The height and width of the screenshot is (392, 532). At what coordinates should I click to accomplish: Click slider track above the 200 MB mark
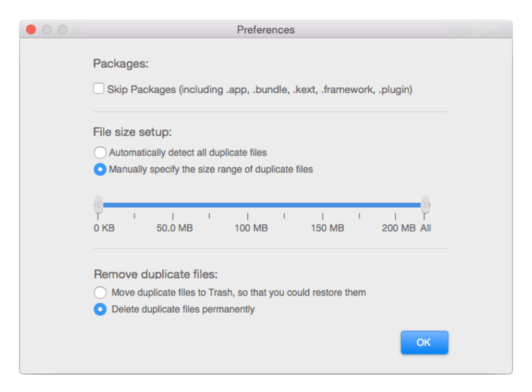pos(395,205)
